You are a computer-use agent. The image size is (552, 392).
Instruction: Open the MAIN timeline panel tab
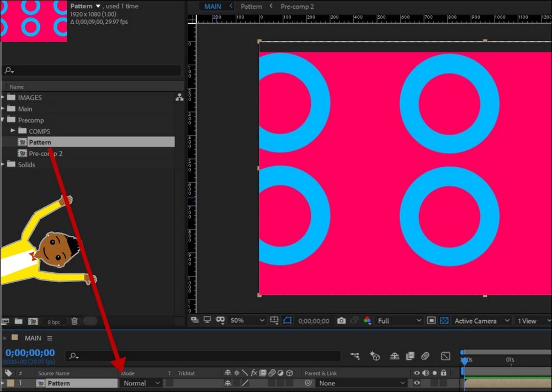click(x=33, y=338)
